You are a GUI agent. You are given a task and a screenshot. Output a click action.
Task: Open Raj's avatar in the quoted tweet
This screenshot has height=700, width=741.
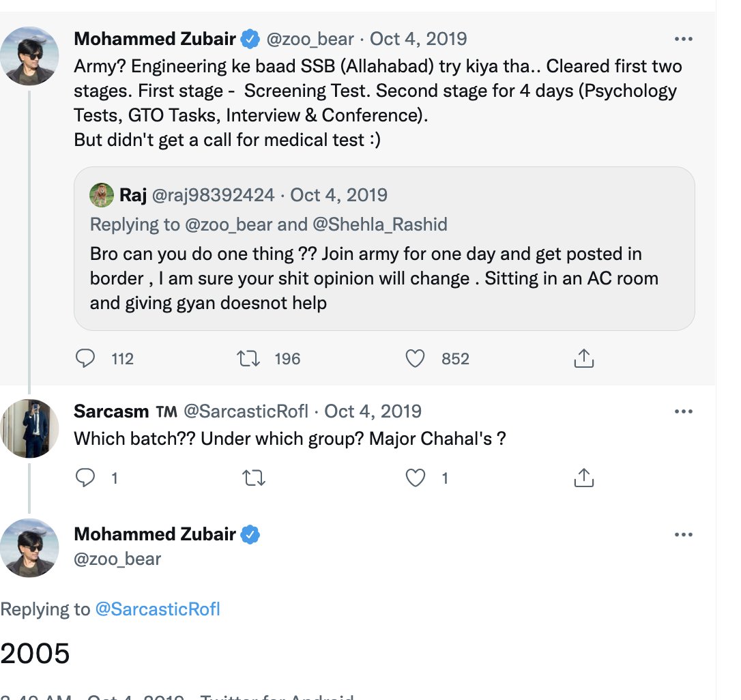[x=102, y=194]
